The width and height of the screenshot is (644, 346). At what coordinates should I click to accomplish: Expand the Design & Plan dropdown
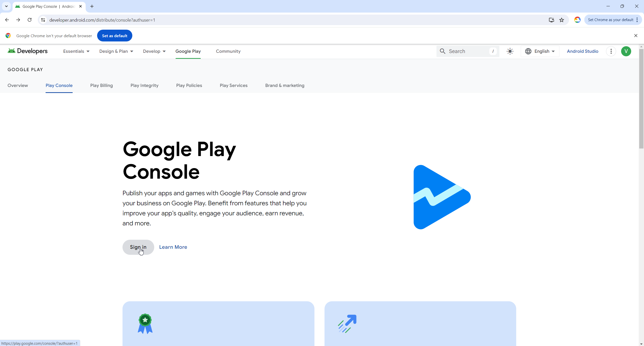pos(116,51)
